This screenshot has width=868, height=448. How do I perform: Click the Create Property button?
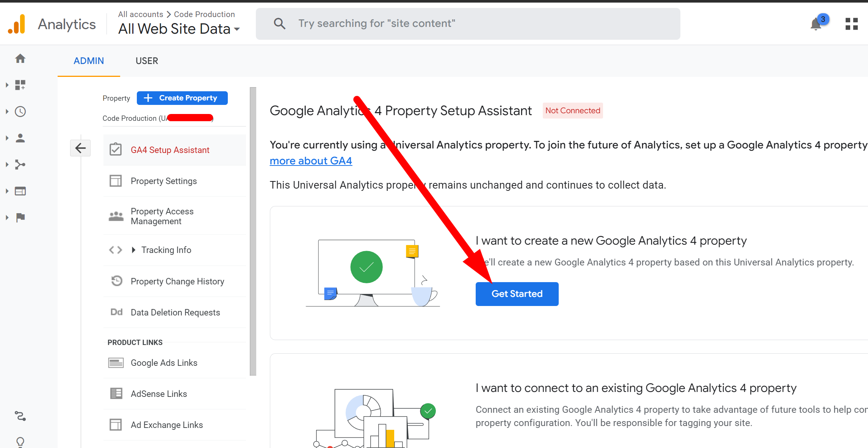point(182,98)
